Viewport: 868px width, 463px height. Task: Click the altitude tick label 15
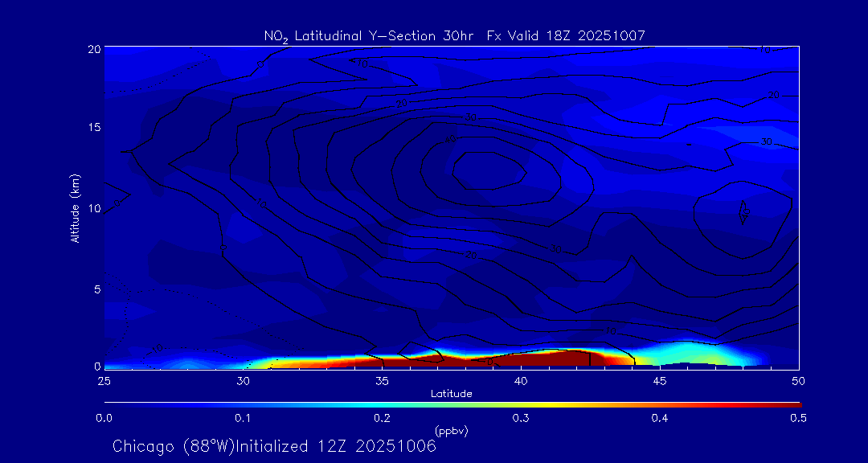point(93,128)
